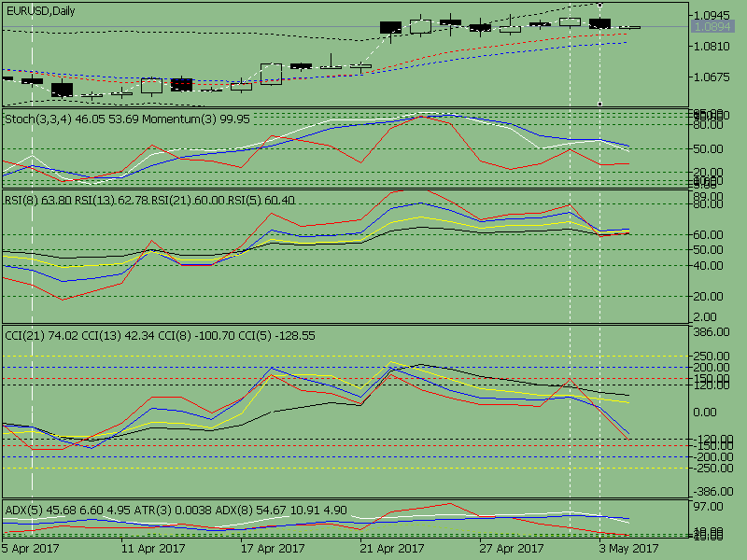Grab the top handle of the selected vertical line
This screenshot has width=747, height=560.
pyautogui.click(x=599, y=5)
